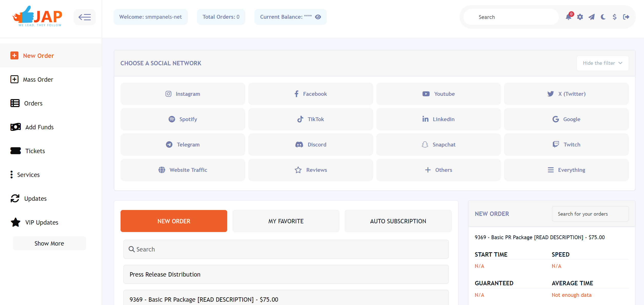
Task: Click the Show More sidebar button
Action: tap(49, 243)
